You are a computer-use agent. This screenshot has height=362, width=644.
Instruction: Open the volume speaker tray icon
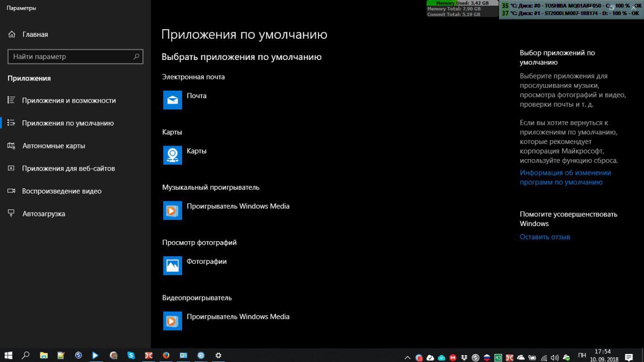tap(555, 357)
